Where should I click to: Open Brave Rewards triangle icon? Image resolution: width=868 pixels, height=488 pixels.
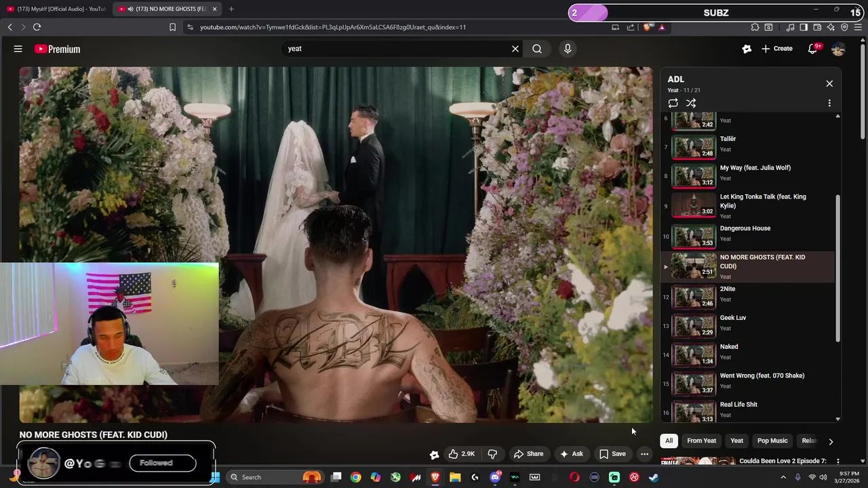tap(662, 27)
